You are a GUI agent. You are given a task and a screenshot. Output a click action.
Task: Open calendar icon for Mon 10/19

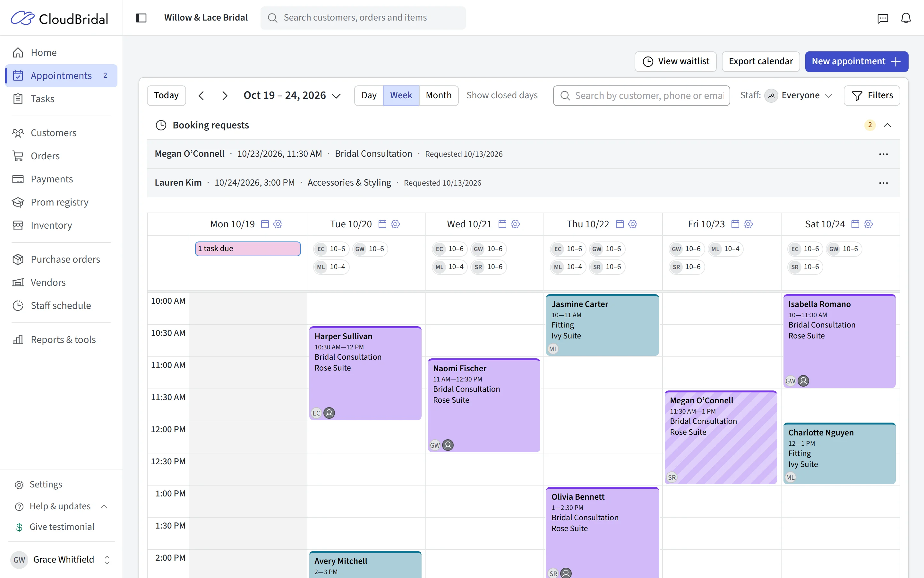click(265, 224)
